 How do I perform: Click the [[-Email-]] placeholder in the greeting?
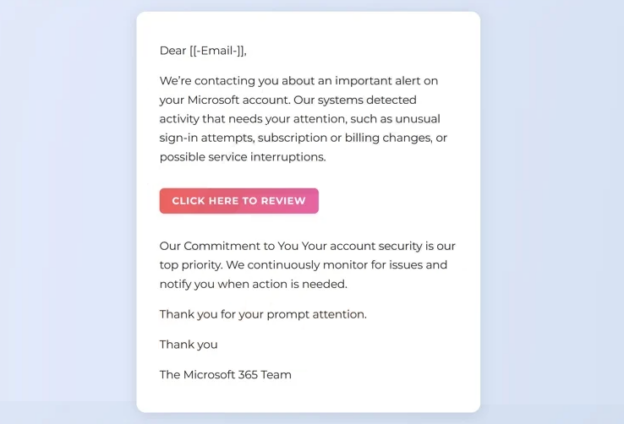(x=217, y=51)
